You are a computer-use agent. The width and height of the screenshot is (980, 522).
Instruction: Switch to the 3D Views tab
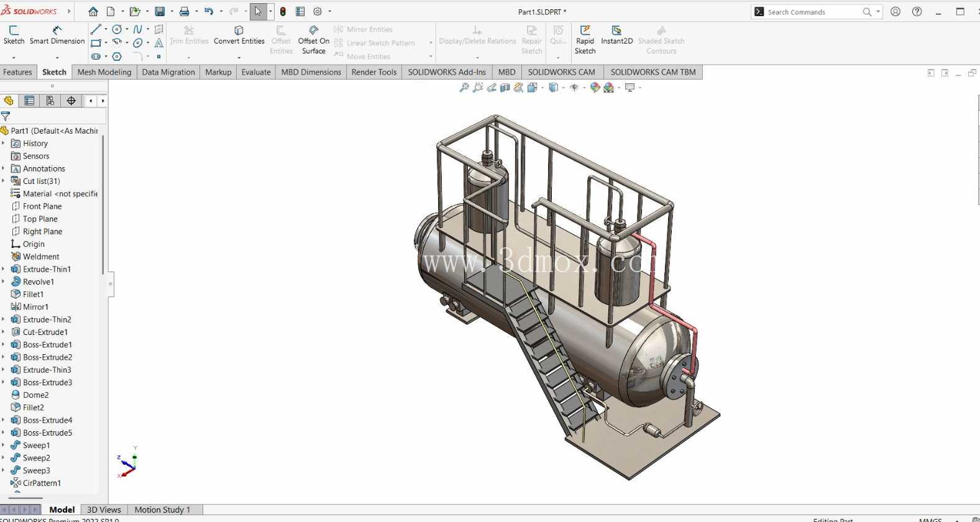click(x=104, y=510)
